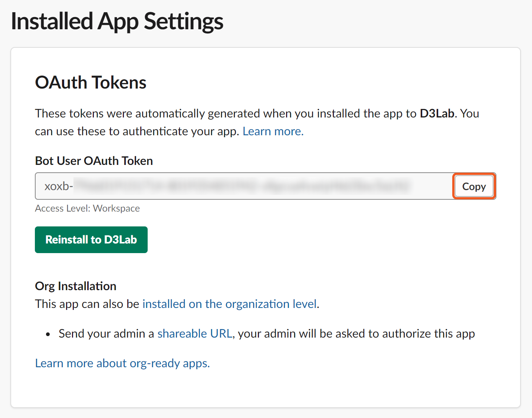Click the text can use these to authenticate
The height and width of the screenshot is (418, 532).
(x=137, y=132)
